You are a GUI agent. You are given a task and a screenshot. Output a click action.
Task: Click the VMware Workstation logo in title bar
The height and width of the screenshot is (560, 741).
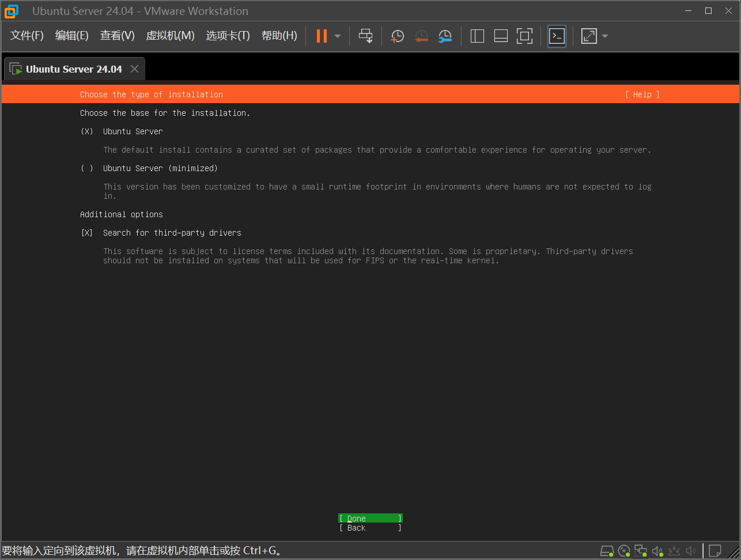click(x=11, y=11)
